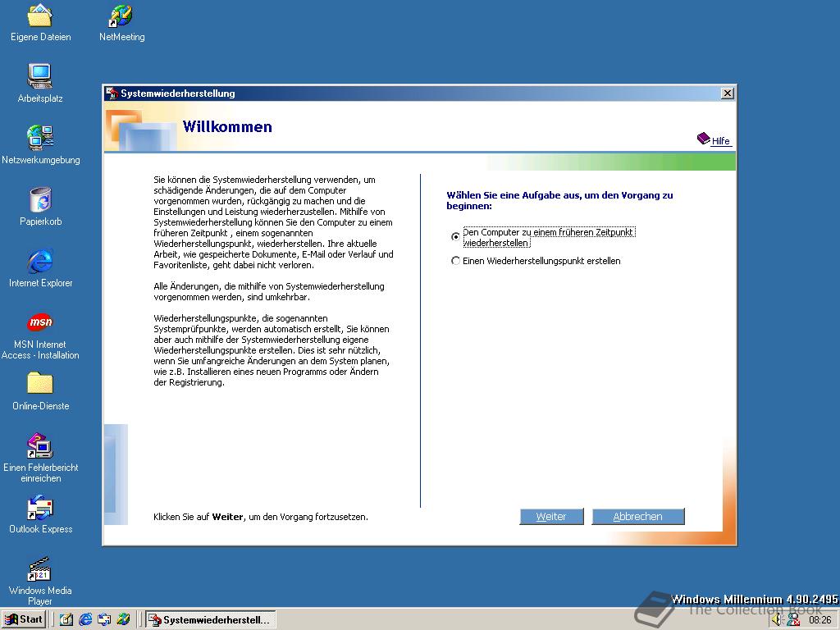Click the Willkommen heading
This screenshot has height=630, width=840.
point(227,127)
